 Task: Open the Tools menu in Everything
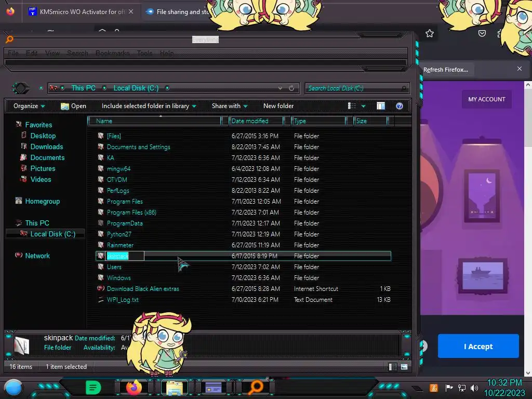pos(144,54)
